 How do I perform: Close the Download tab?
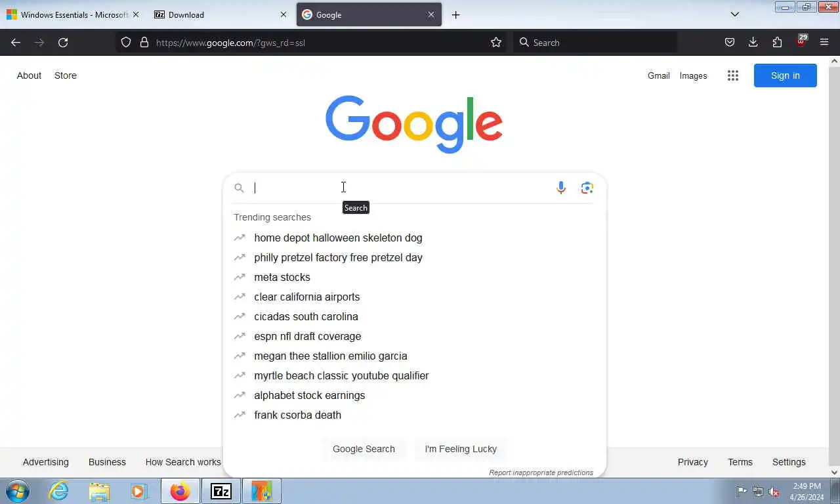point(283,14)
